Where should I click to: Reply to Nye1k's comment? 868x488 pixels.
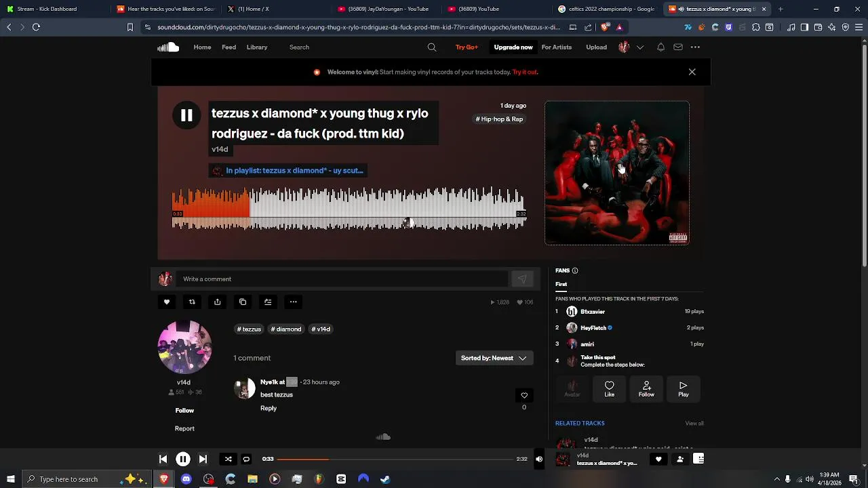click(269, 408)
